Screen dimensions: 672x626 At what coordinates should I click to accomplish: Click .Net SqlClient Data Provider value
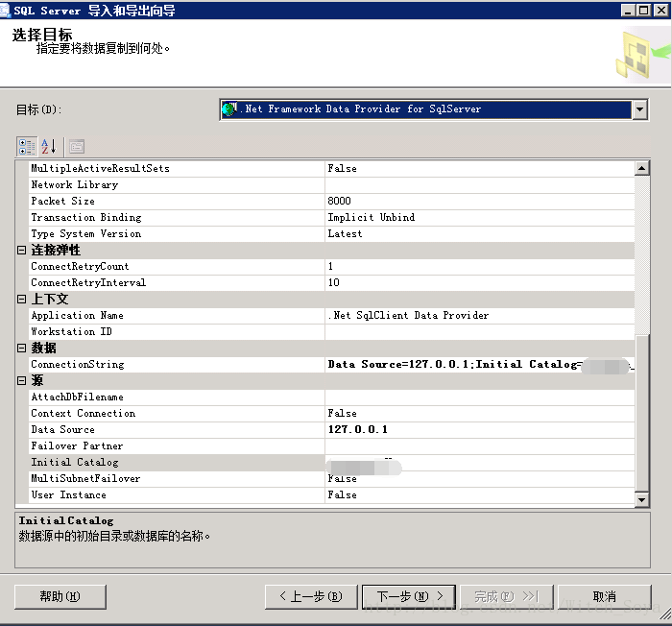point(480,315)
